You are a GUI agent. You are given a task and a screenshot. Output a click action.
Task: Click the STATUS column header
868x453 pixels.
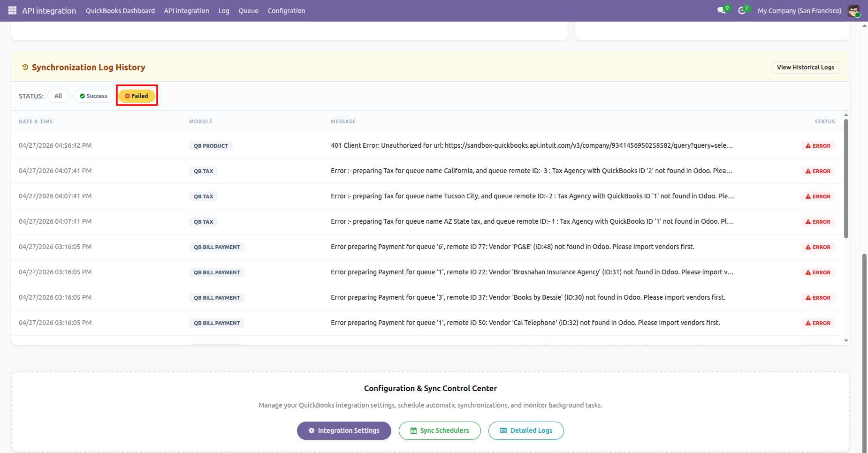coord(825,121)
